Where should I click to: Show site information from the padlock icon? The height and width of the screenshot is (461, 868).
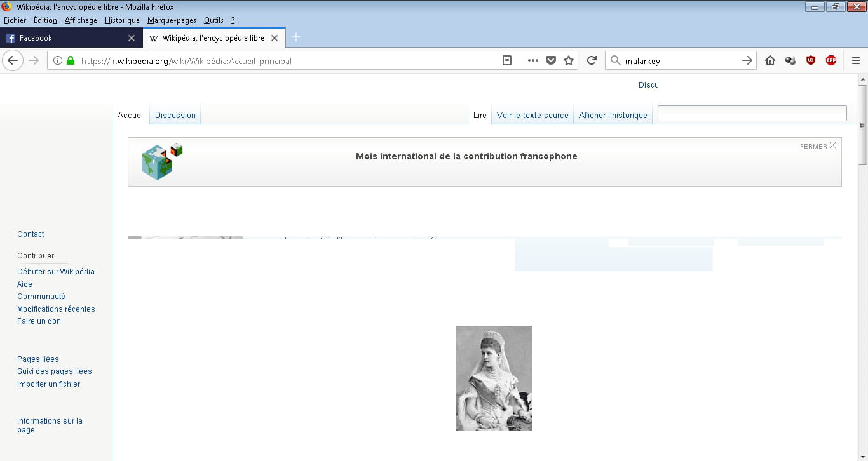[71, 61]
